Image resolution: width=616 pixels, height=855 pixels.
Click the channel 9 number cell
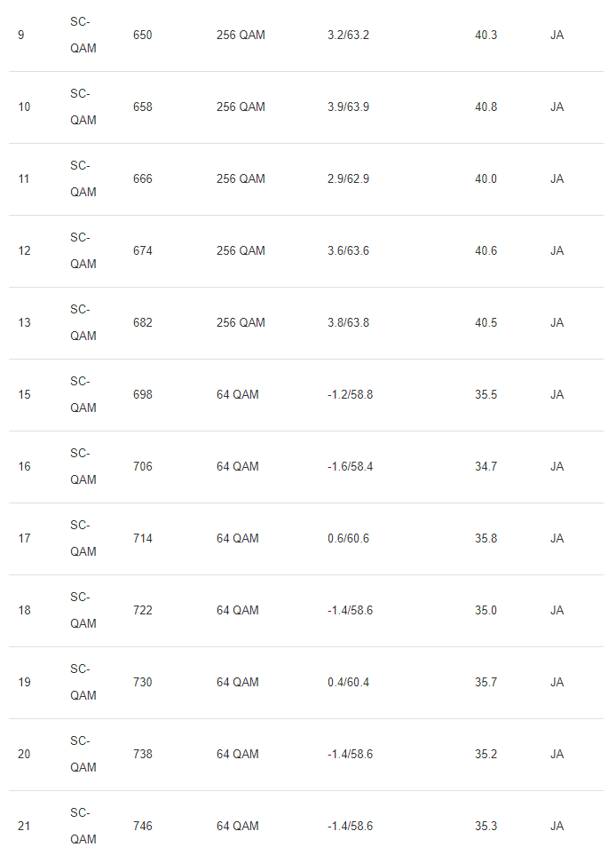(x=21, y=36)
